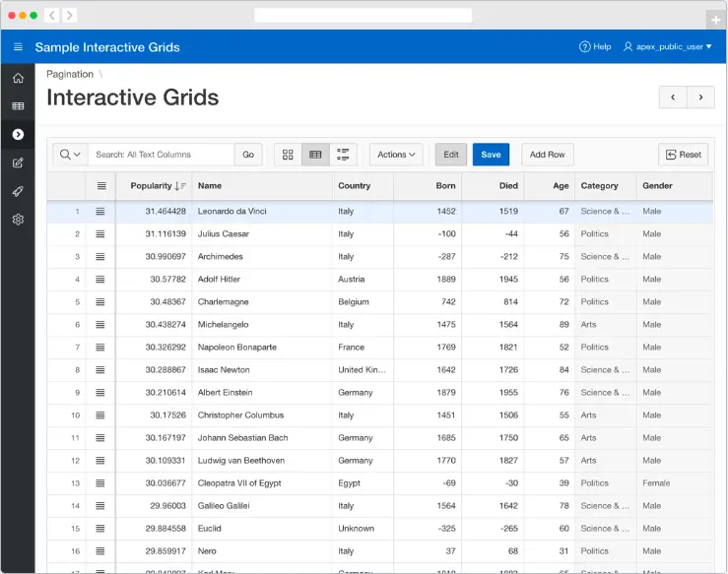This screenshot has height=574, width=728.
Task: Toggle the hamburger navigation menu
Action: coord(18,47)
